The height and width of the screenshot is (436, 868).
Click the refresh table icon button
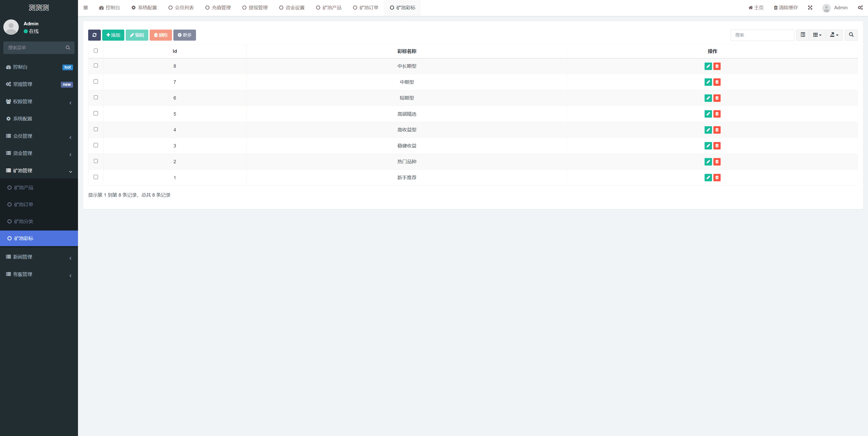coord(94,35)
